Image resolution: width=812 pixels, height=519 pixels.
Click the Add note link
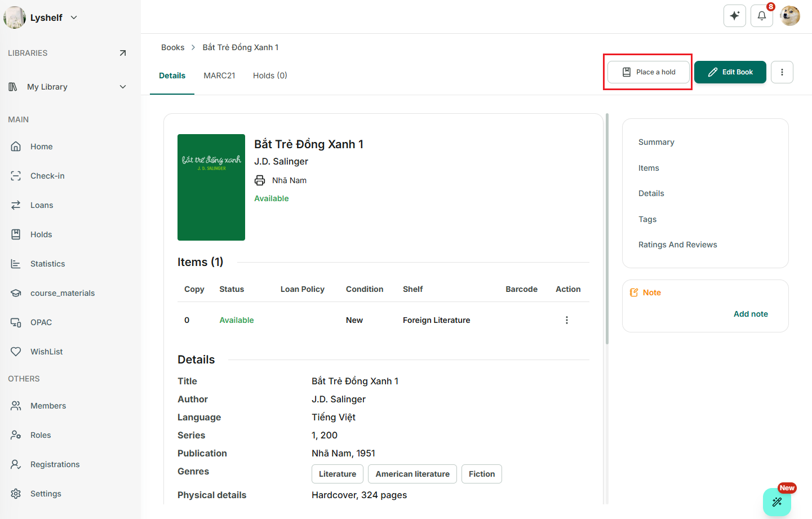tap(751, 314)
